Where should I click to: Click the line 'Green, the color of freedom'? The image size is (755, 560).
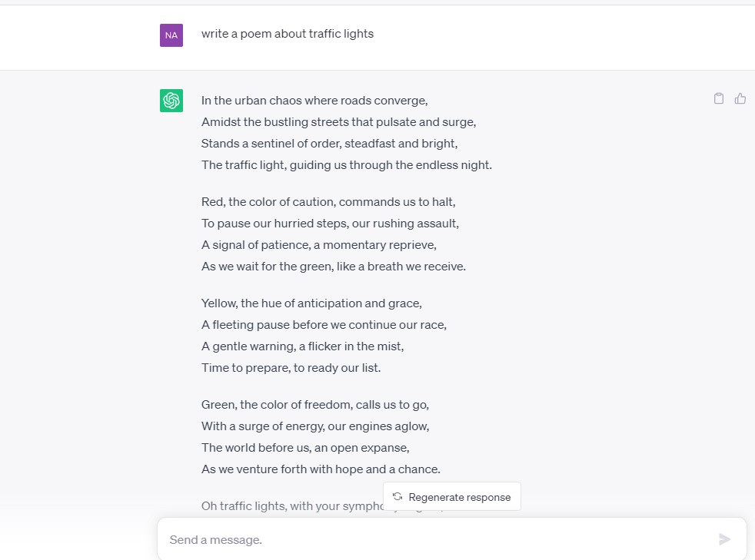pyautogui.click(x=315, y=405)
